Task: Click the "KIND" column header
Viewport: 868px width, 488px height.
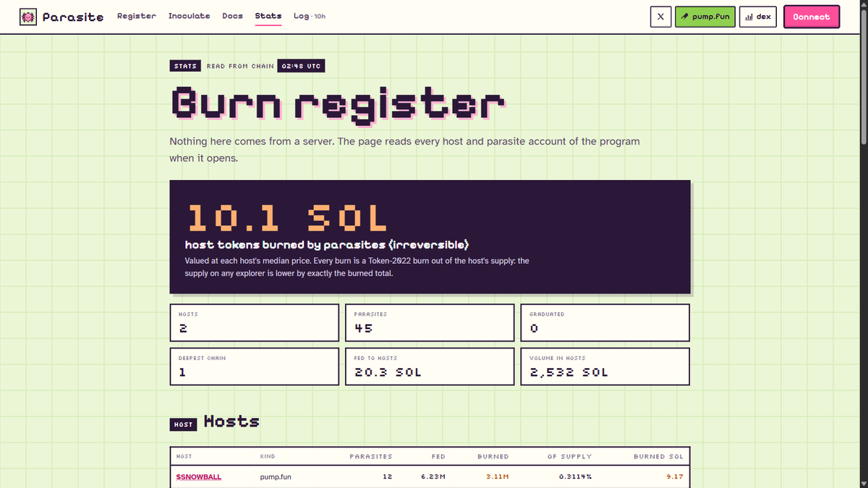Action: pos(268,457)
